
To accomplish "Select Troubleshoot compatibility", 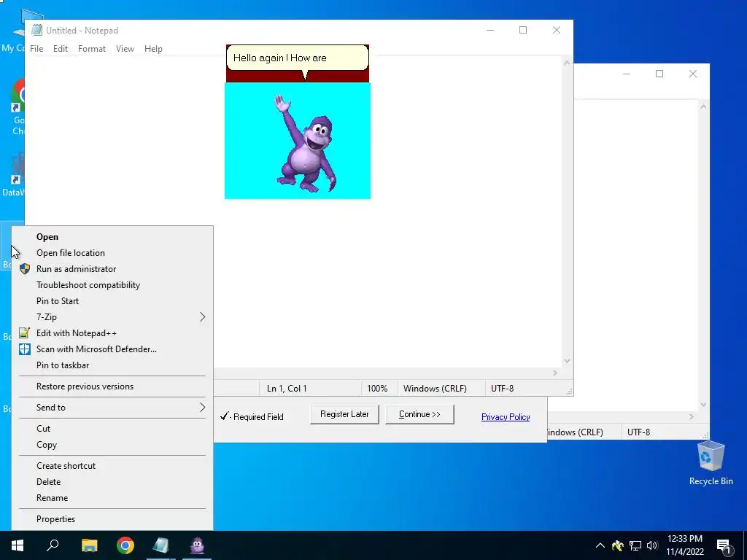I will tap(112, 285).
